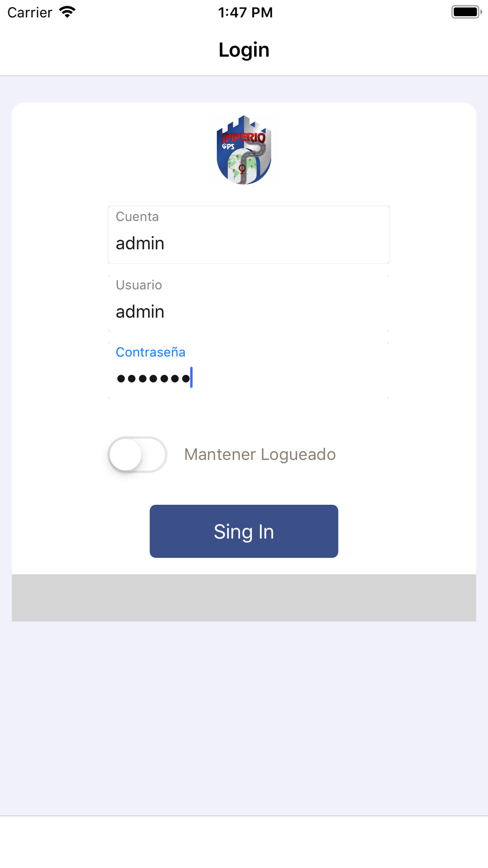Tap the Usuario field label

click(139, 285)
